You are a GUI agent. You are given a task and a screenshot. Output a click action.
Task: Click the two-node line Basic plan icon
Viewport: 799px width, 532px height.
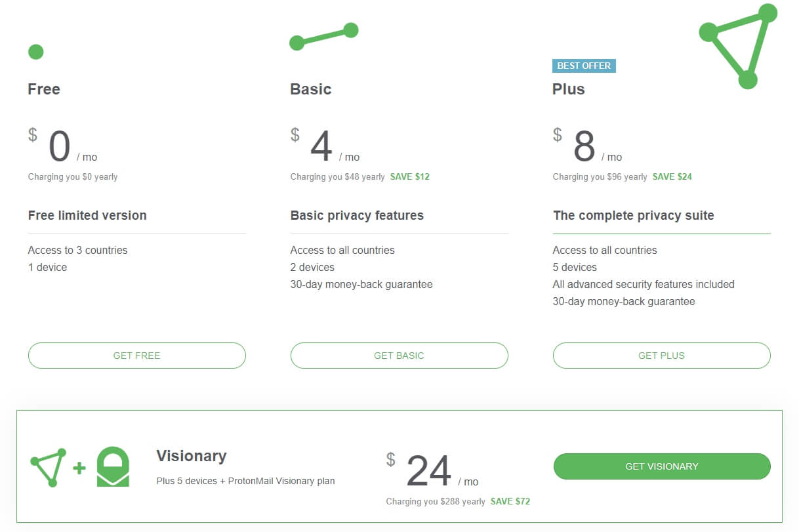[324, 37]
